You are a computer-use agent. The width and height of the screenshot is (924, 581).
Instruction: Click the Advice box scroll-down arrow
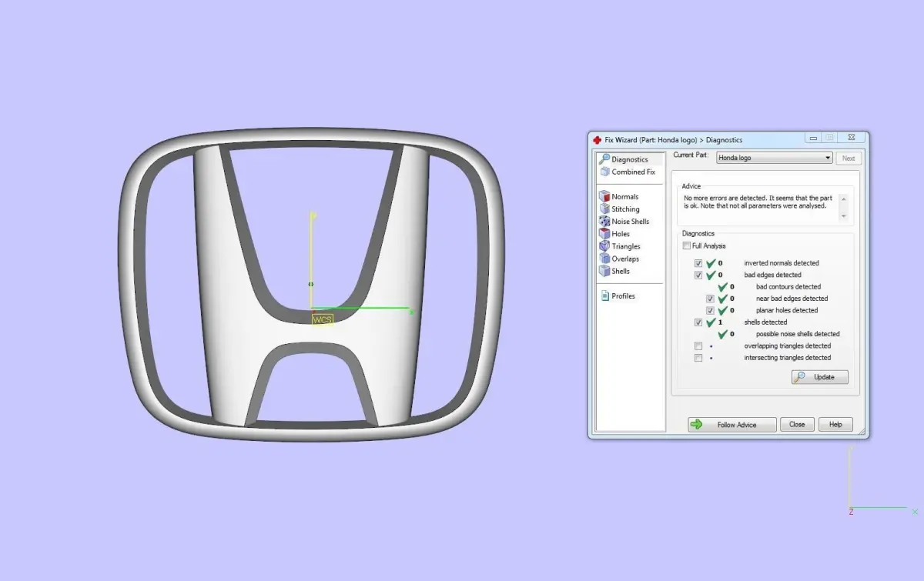843,216
